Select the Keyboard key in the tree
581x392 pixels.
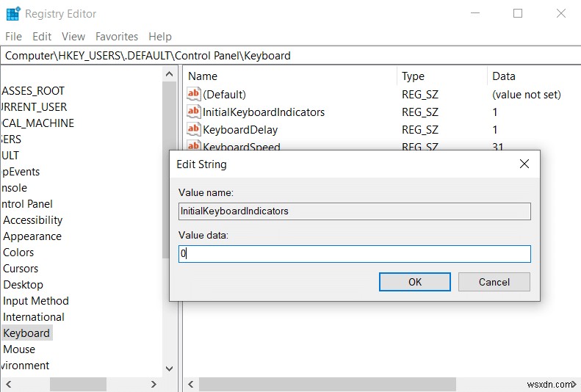[x=26, y=333]
